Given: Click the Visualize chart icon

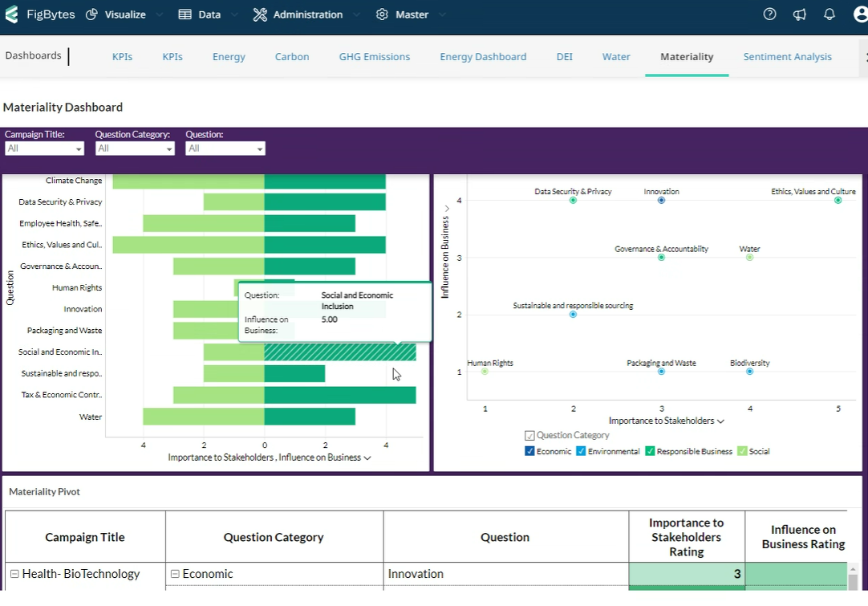Looking at the screenshot, I should coord(91,14).
